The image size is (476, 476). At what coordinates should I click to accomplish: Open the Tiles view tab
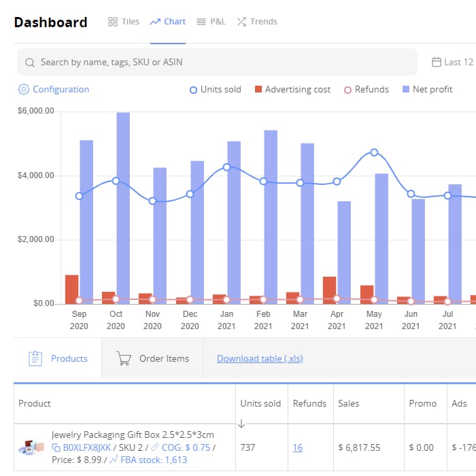coord(124,22)
